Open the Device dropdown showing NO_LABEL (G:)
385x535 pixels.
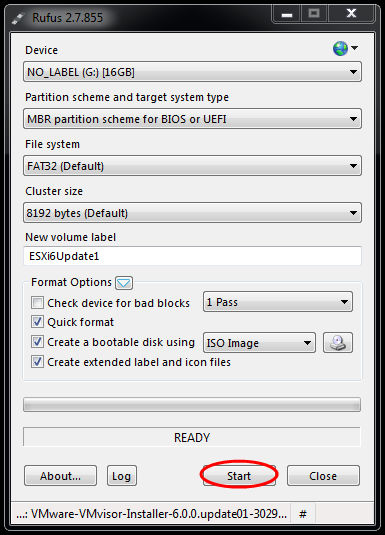192,72
